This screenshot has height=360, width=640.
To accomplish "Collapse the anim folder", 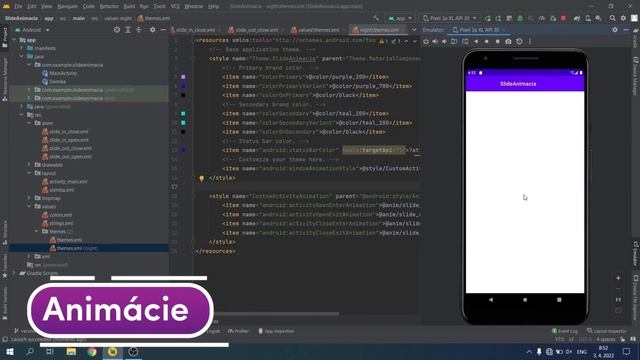I will pyautogui.click(x=29, y=123).
